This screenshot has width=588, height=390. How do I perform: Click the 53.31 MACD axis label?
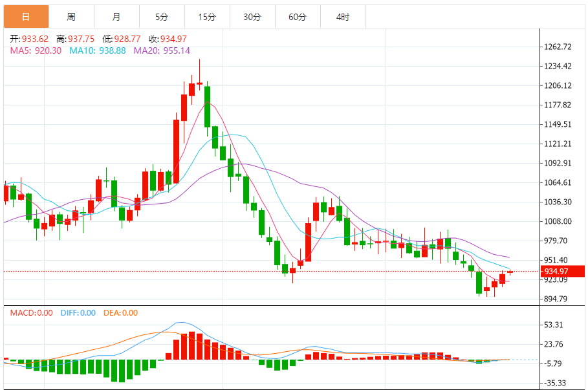coord(554,325)
